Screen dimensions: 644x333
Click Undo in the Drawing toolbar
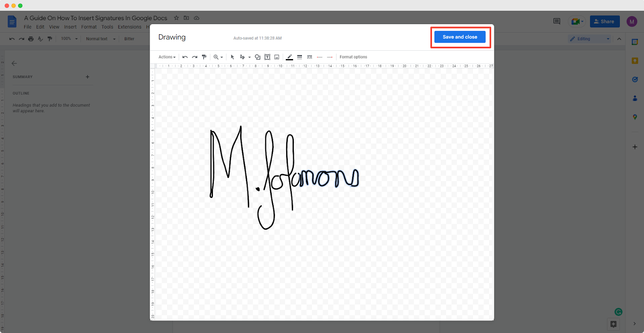tap(185, 57)
